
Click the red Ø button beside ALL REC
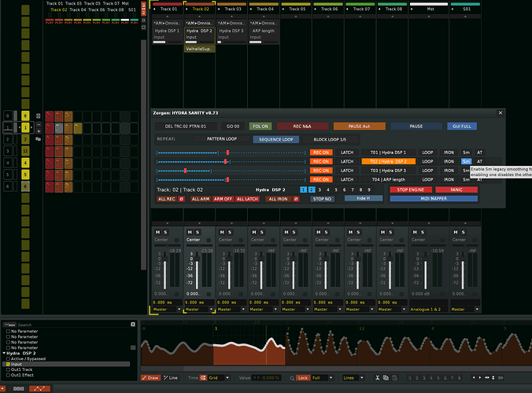(182, 199)
